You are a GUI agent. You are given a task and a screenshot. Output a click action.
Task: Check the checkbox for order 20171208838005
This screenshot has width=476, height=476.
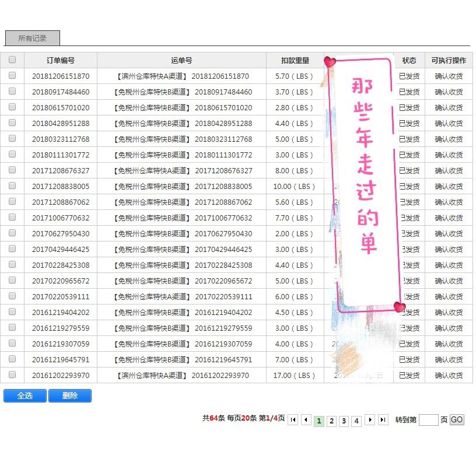pos(12,186)
